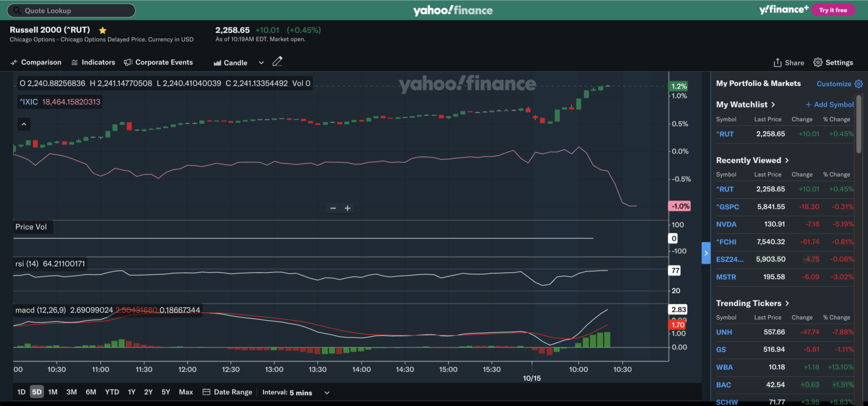Toggle the Comparison overlay option
The image size is (868, 406).
[x=36, y=62]
